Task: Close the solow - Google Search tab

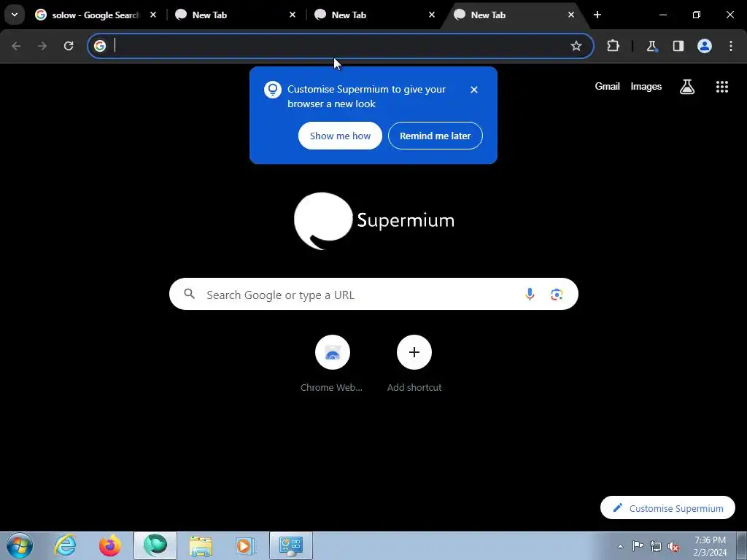Action: [x=153, y=15]
